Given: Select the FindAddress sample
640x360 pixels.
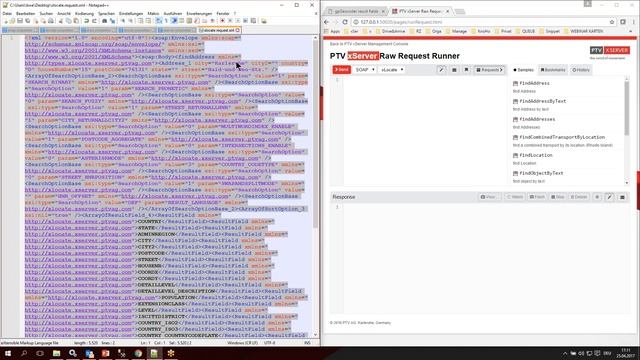Looking at the screenshot, I should coord(534,83).
